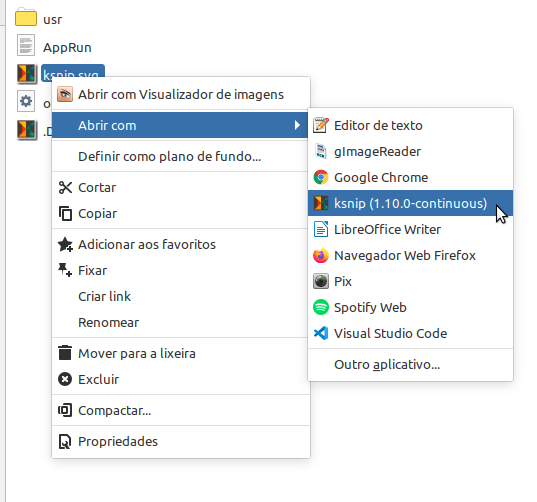Choose Mover para a lixeira
The width and height of the screenshot is (537, 502).
tap(181, 353)
